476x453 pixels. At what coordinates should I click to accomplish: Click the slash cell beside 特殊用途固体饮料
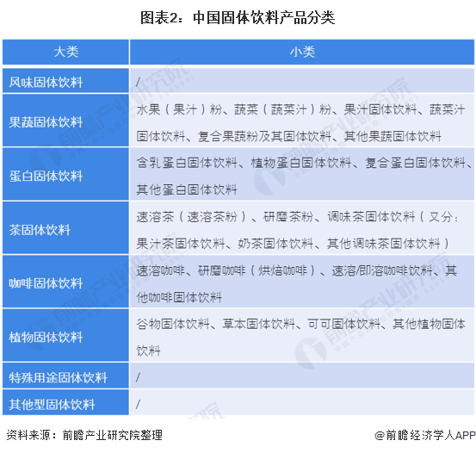(x=302, y=375)
